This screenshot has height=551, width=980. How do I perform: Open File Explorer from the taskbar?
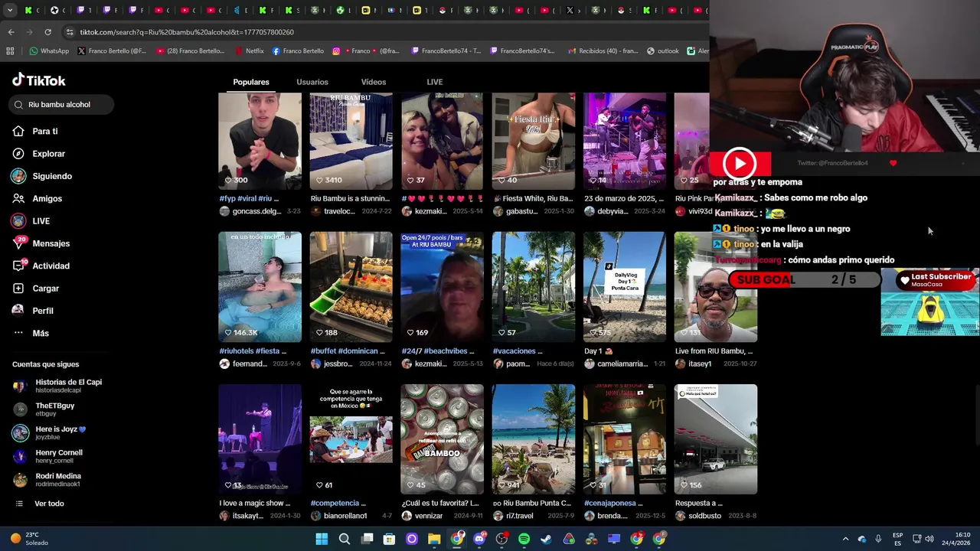coord(434,539)
